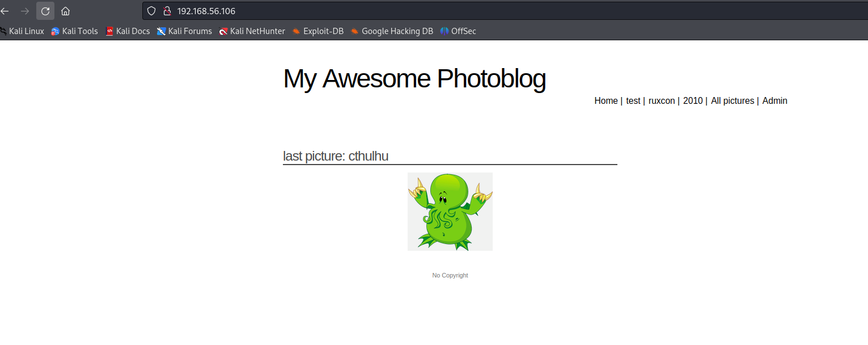Screen dimensions: 868x345
Task: Reload the page with the refresh icon
Action: (45, 11)
